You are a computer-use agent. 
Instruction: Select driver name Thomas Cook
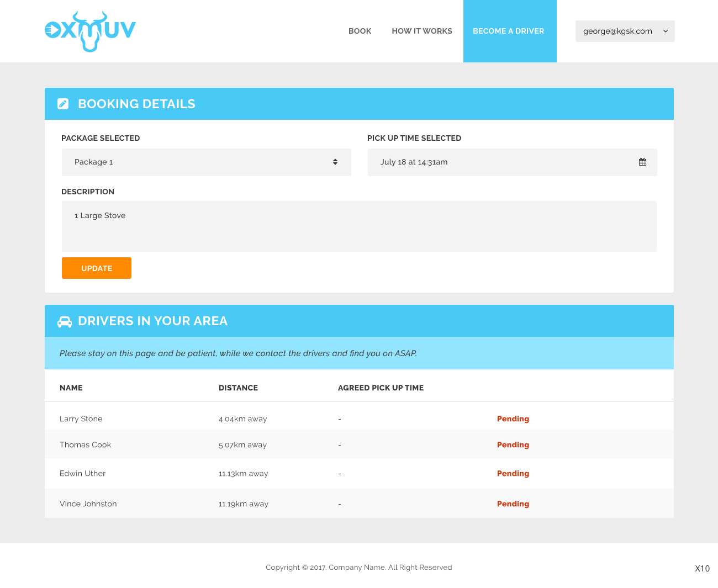point(86,445)
